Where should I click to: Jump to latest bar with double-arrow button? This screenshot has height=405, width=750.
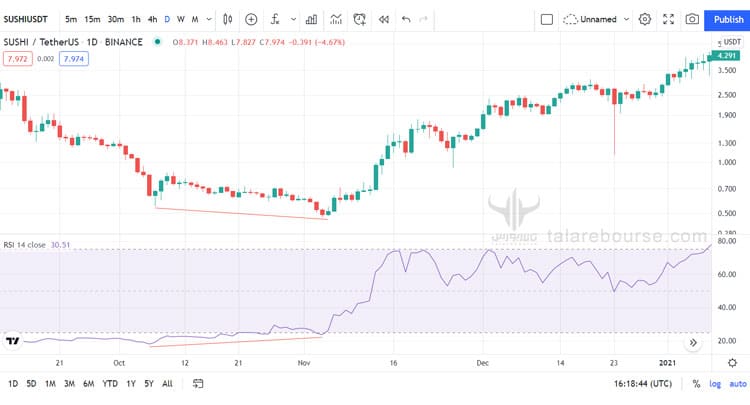[x=693, y=342]
